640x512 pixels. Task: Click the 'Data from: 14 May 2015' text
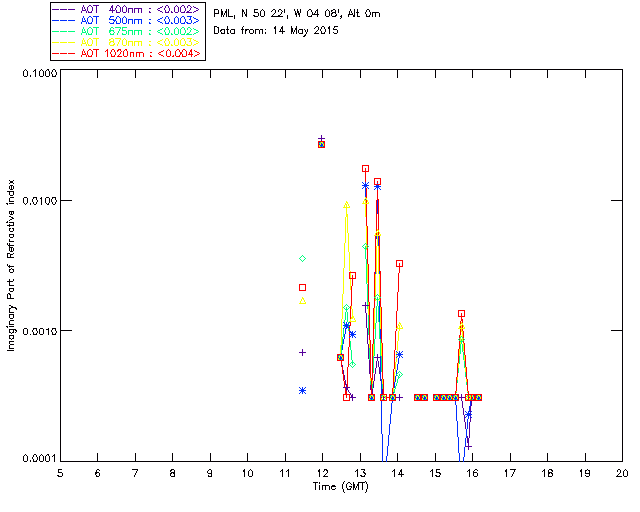(276, 31)
